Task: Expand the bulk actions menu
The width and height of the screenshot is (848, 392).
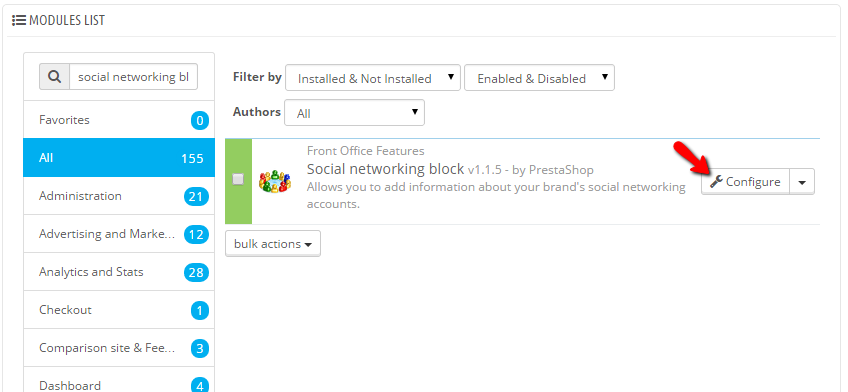Action: [273, 244]
